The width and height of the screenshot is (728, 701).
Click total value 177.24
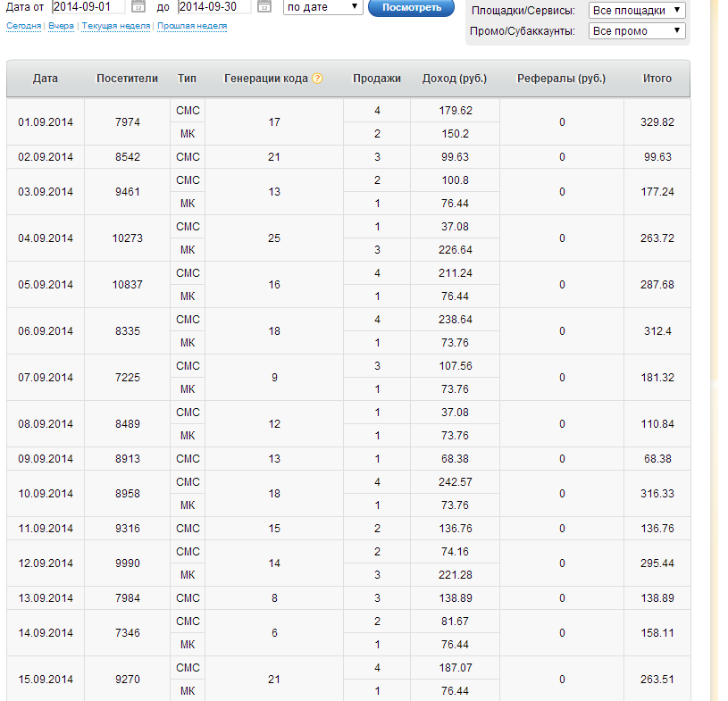657,192
